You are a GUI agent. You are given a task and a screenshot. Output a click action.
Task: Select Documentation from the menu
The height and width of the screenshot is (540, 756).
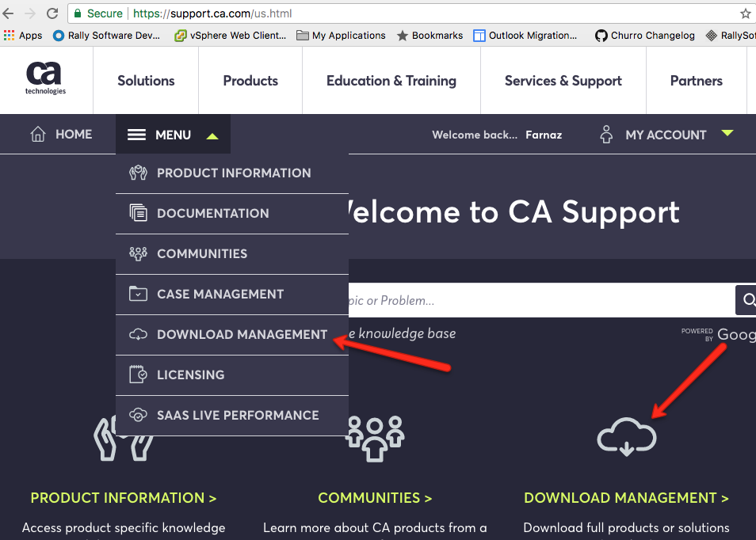click(232, 214)
